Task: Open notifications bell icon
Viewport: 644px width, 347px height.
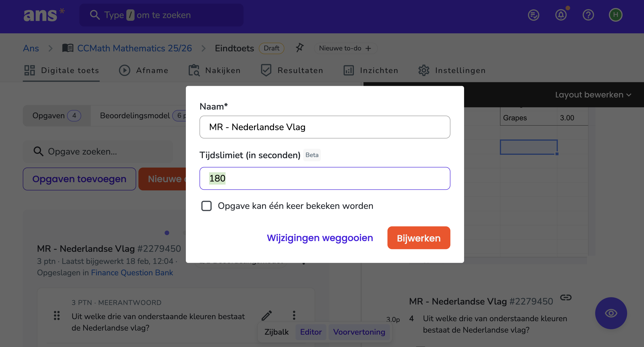Action: coord(561,15)
